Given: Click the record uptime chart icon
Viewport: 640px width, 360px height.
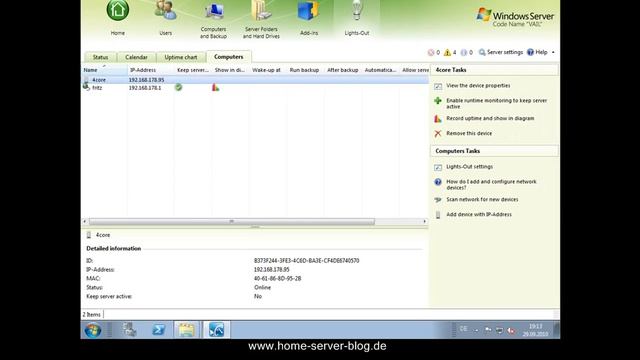Looking at the screenshot, I should [438, 119].
